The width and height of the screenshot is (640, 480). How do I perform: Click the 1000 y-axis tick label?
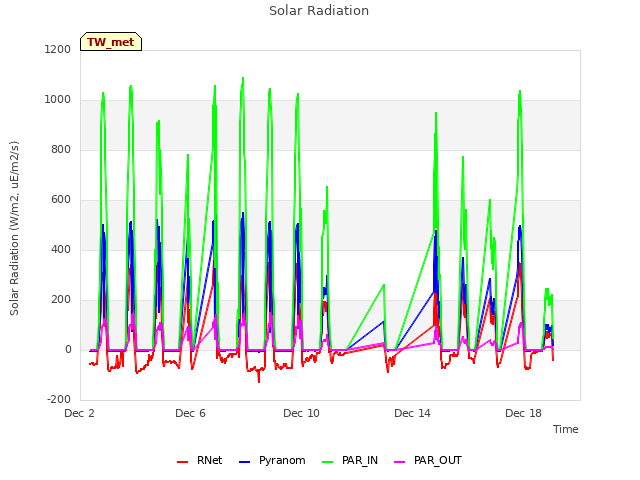coord(58,100)
